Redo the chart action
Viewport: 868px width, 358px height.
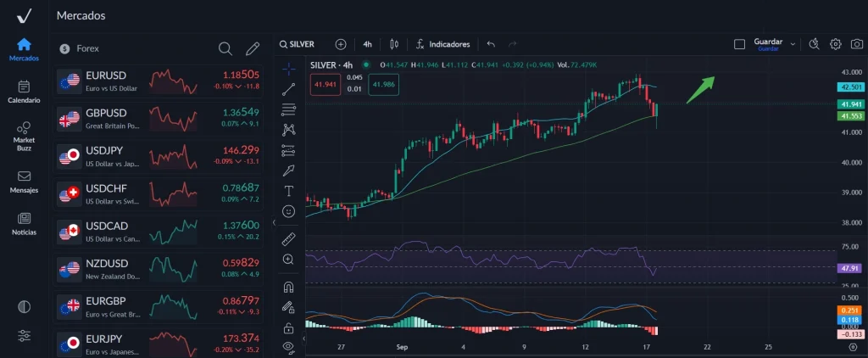click(x=513, y=44)
